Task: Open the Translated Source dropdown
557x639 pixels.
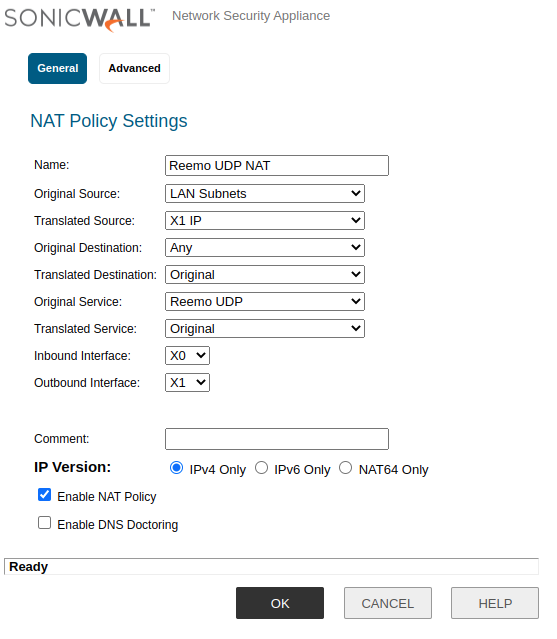Action: click(265, 220)
